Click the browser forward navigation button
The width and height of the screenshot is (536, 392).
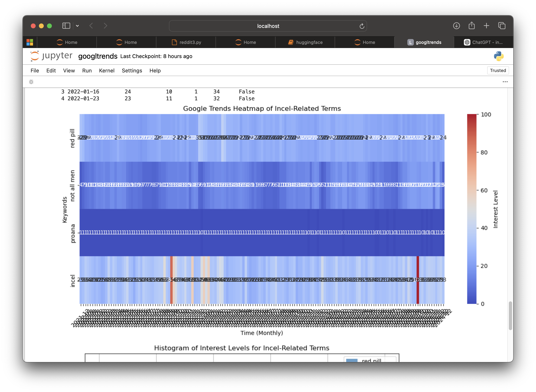(106, 26)
